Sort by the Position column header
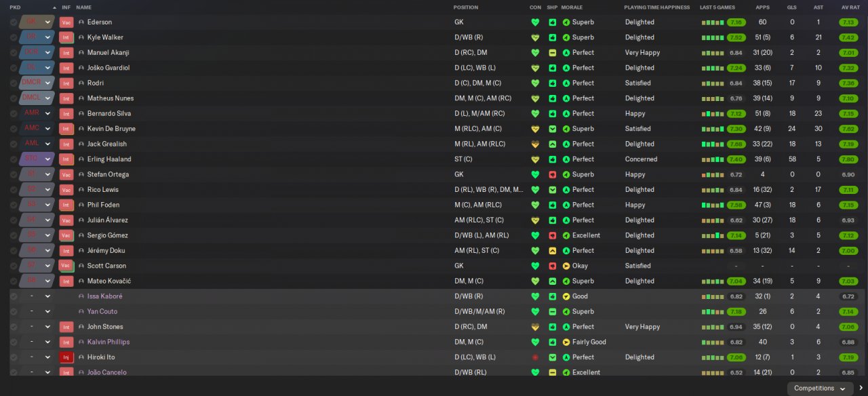Screen dimensions: 868x396 [466, 7]
